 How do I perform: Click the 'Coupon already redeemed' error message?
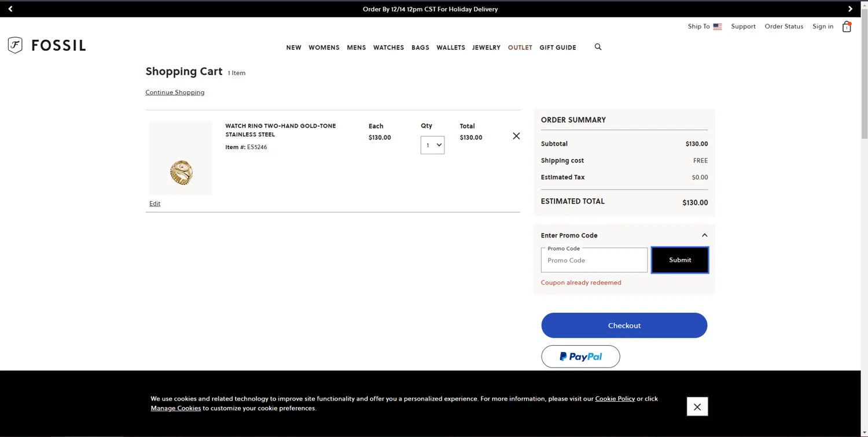pyautogui.click(x=581, y=283)
